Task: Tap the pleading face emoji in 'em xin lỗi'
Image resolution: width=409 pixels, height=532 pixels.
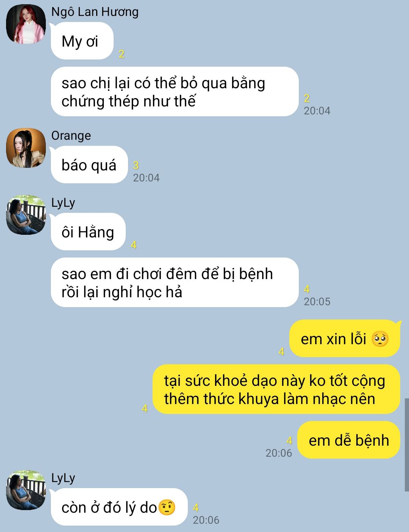Action: click(380, 339)
